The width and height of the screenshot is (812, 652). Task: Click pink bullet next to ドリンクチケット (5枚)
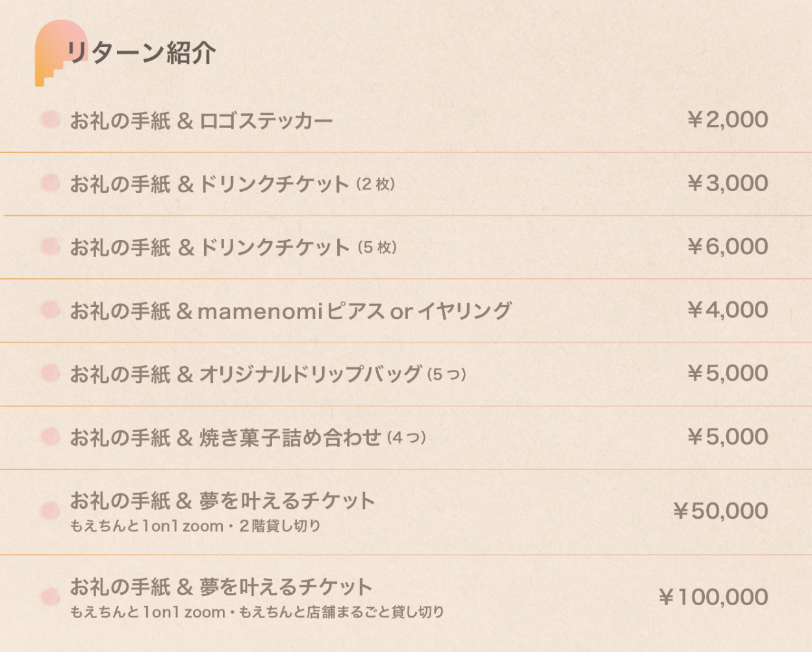pyautogui.click(x=50, y=246)
